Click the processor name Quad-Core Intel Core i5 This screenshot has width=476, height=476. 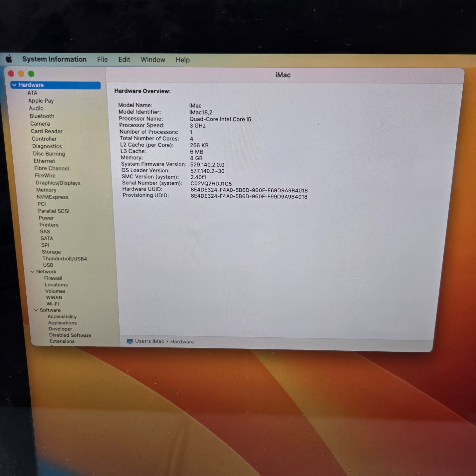[x=220, y=119]
